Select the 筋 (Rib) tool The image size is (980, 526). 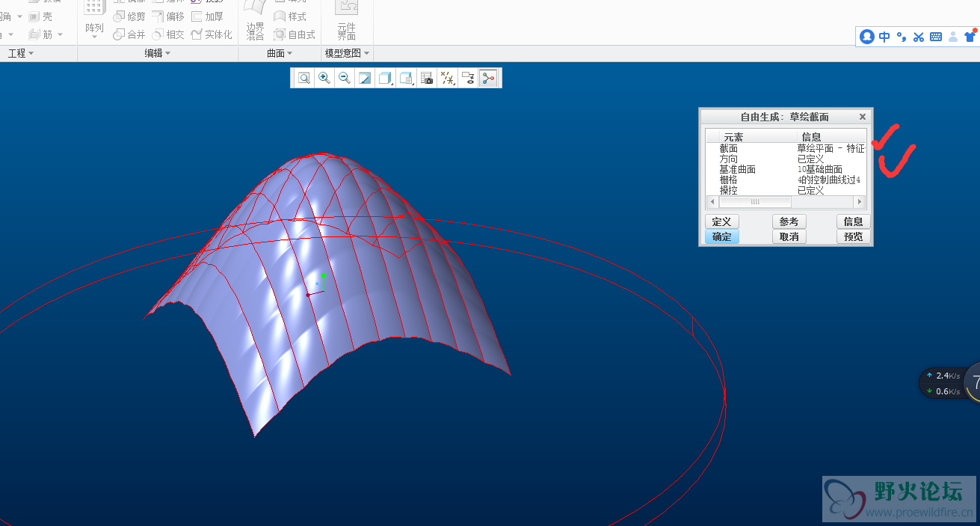(40, 34)
